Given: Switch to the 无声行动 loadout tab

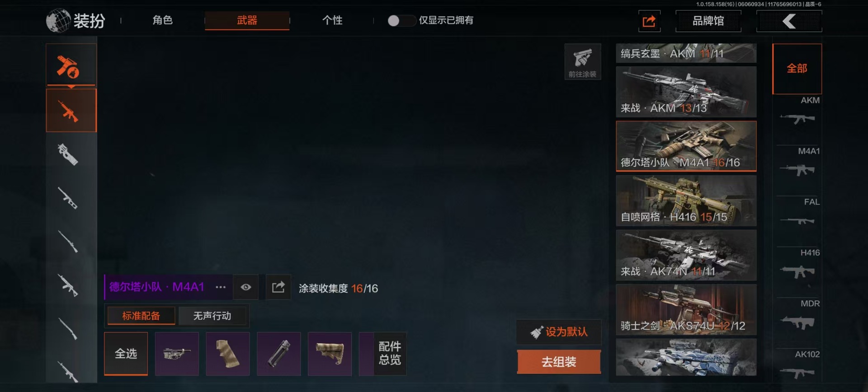Looking at the screenshot, I should tap(212, 316).
